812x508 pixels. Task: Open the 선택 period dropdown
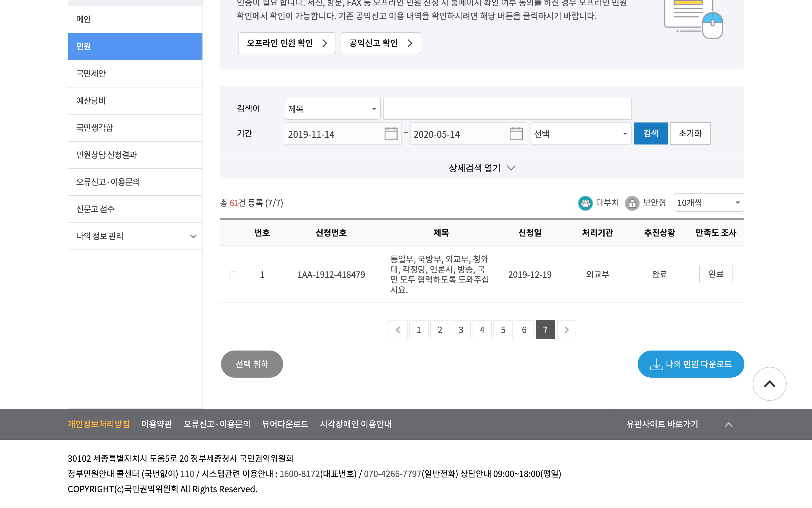tap(581, 133)
